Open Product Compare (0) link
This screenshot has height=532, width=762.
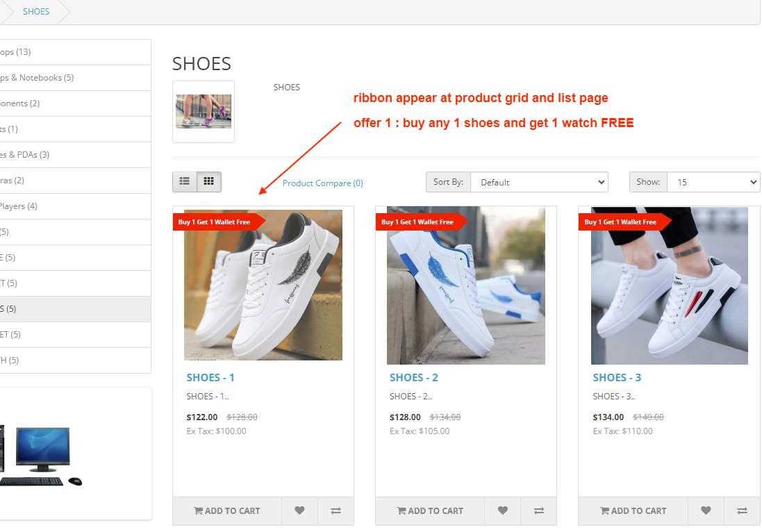(322, 183)
